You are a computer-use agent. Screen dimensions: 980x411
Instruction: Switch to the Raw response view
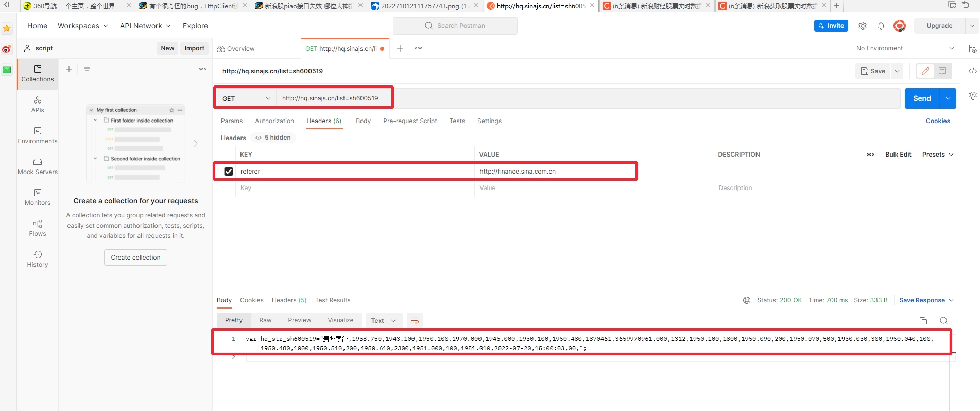click(265, 320)
